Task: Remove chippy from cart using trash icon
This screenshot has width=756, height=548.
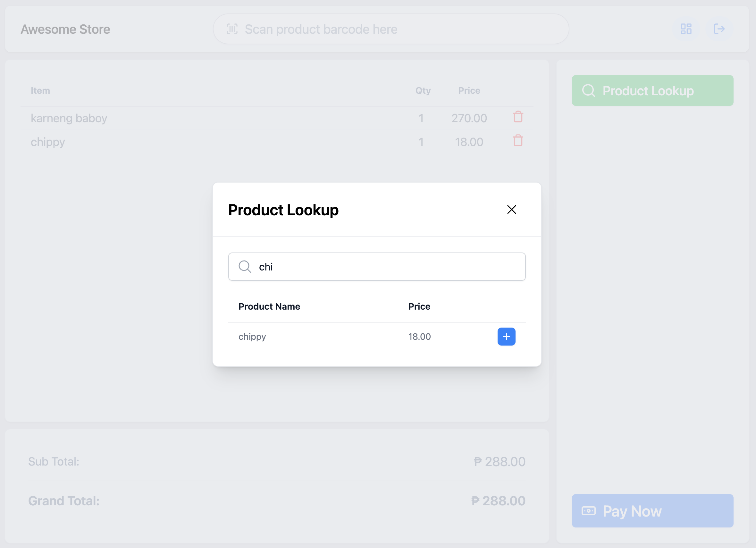Action: (518, 141)
